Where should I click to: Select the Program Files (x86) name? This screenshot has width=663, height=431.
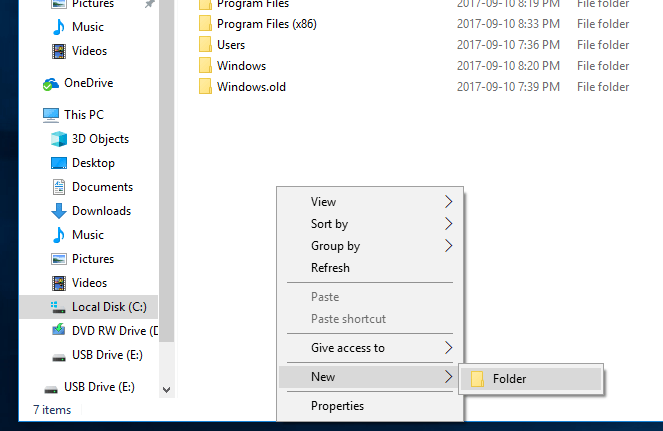267,24
